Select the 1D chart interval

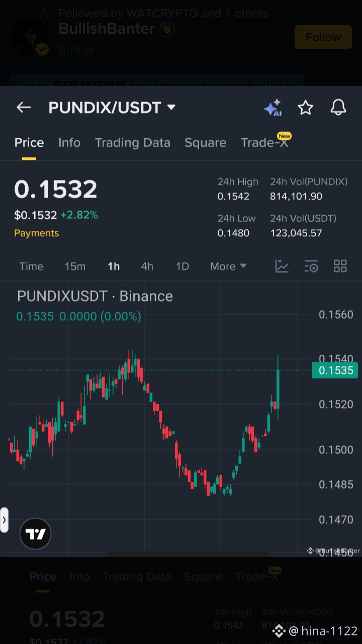coord(182,266)
